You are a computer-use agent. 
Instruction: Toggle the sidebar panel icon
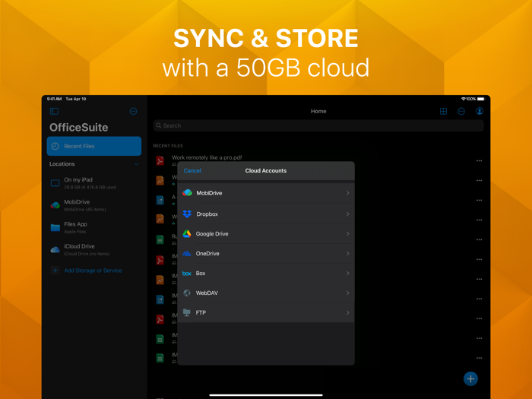coord(54,111)
